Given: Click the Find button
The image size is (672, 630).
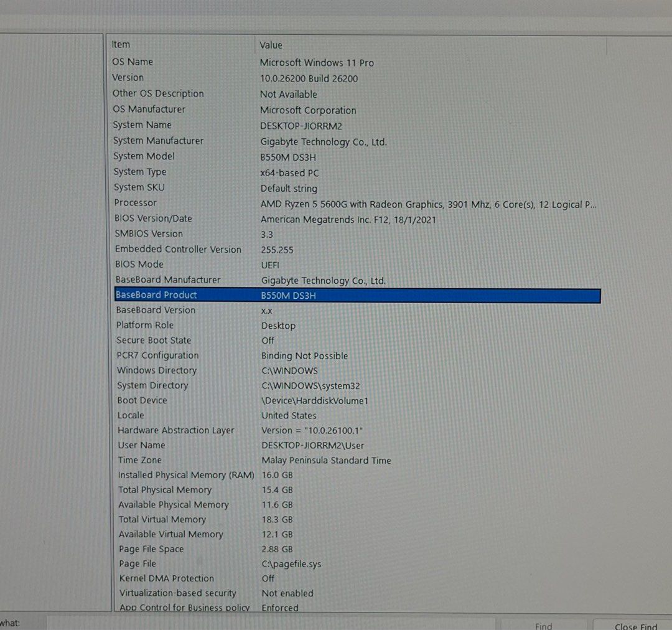Looking at the screenshot, I should point(544,626).
